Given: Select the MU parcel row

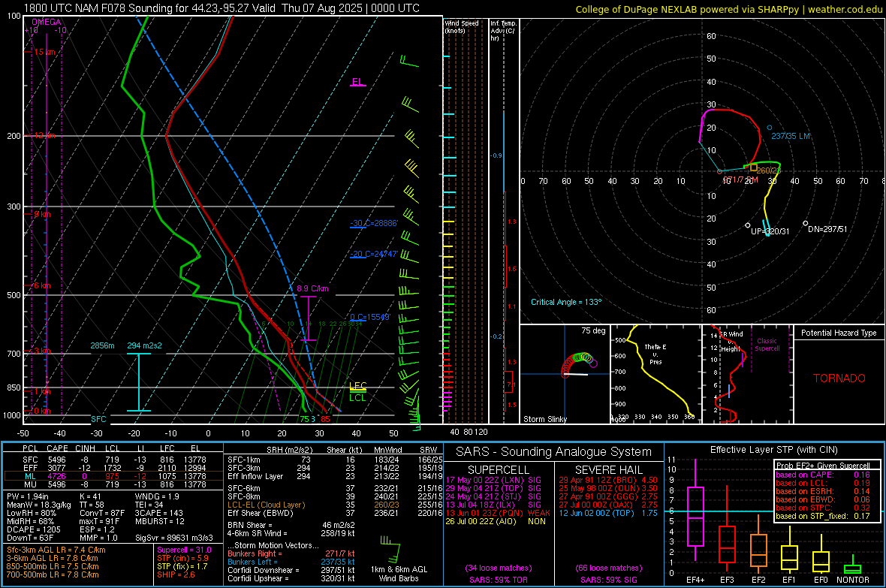Looking at the screenshot, I should 113,484.
